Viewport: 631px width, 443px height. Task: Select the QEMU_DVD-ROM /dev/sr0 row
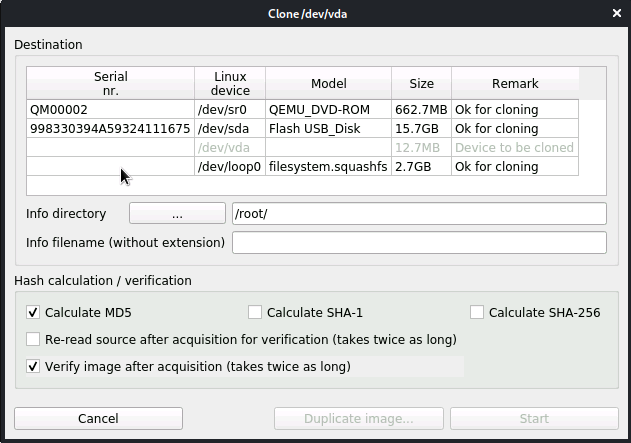(x=300, y=110)
